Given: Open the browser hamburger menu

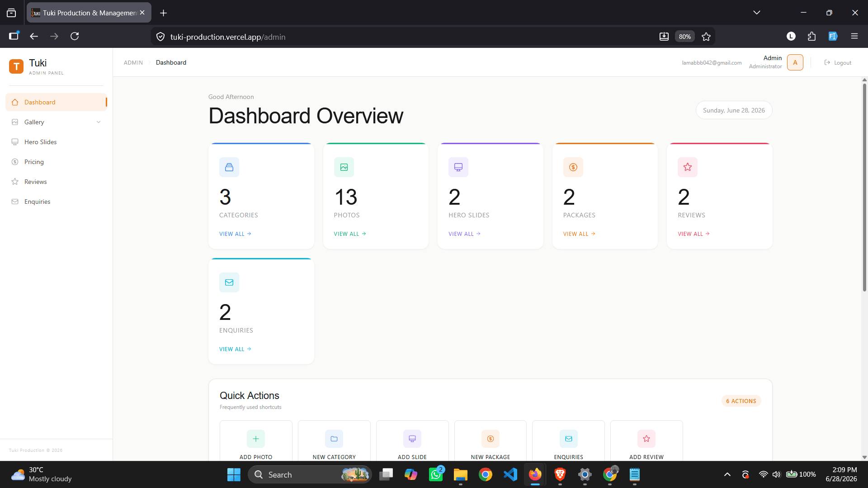Looking at the screenshot, I should 854,36.
